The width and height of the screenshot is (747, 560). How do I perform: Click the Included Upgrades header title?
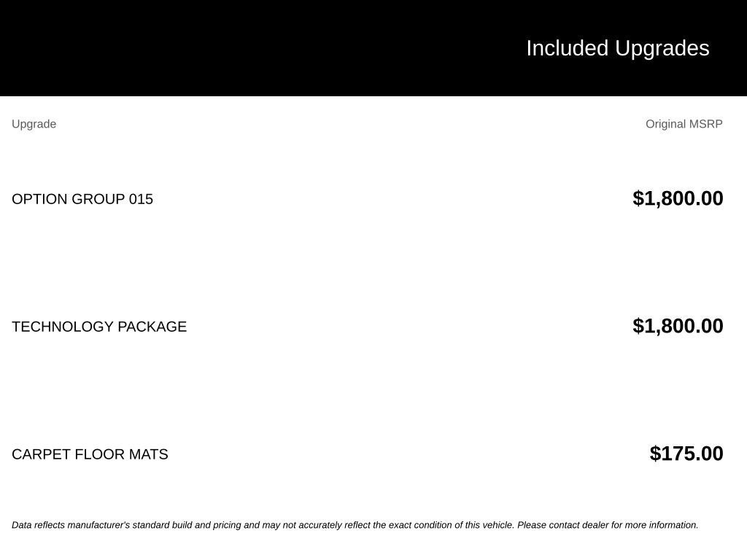(x=617, y=49)
